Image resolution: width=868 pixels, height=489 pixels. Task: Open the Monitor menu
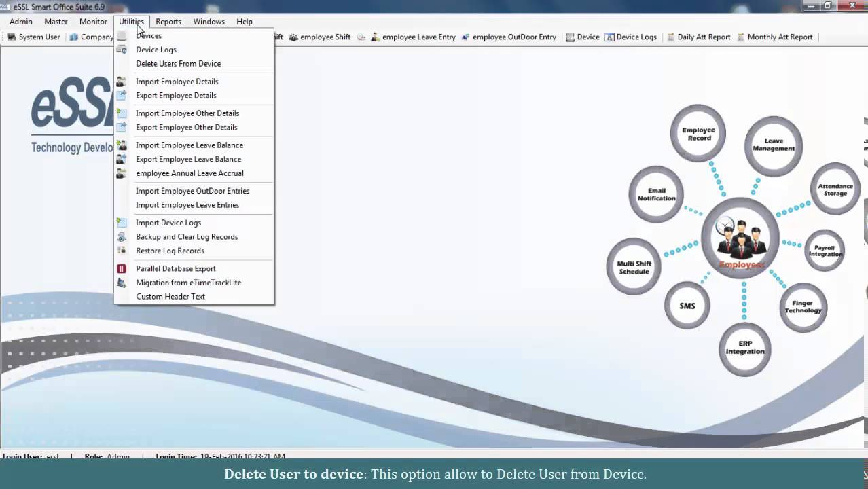coord(93,22)
